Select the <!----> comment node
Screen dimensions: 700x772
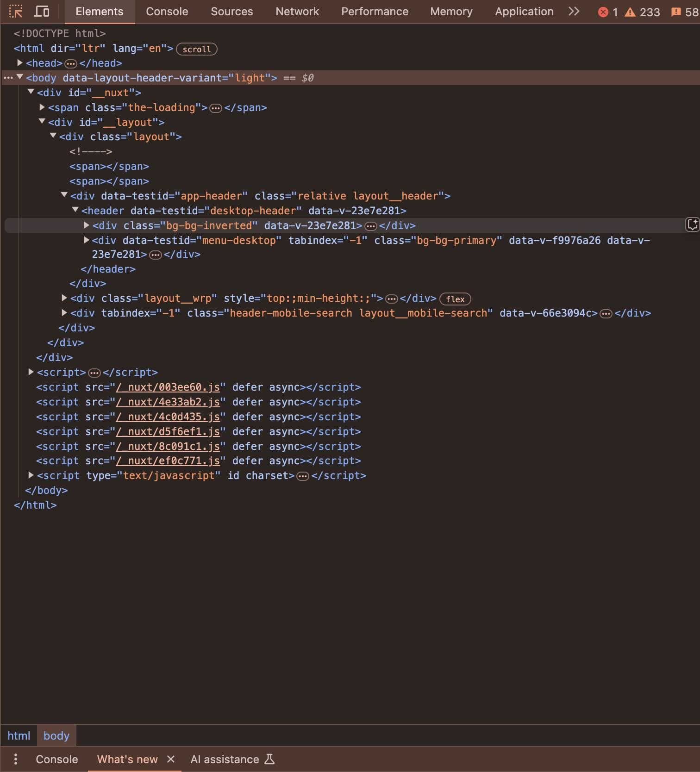click(x=91, y=151)
